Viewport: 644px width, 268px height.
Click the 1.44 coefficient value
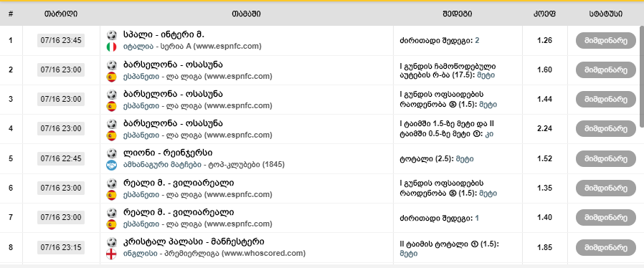click(x=544, y=99)
